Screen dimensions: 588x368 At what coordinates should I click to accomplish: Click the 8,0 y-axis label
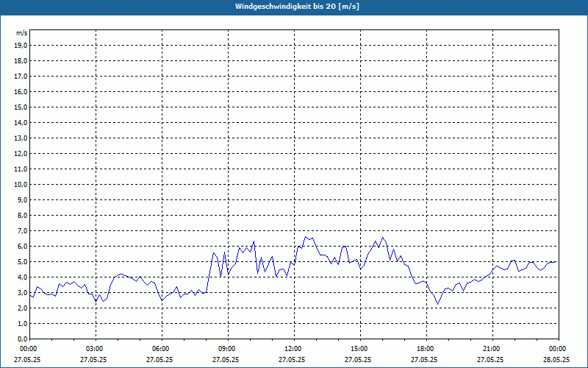tap(22, 215)
